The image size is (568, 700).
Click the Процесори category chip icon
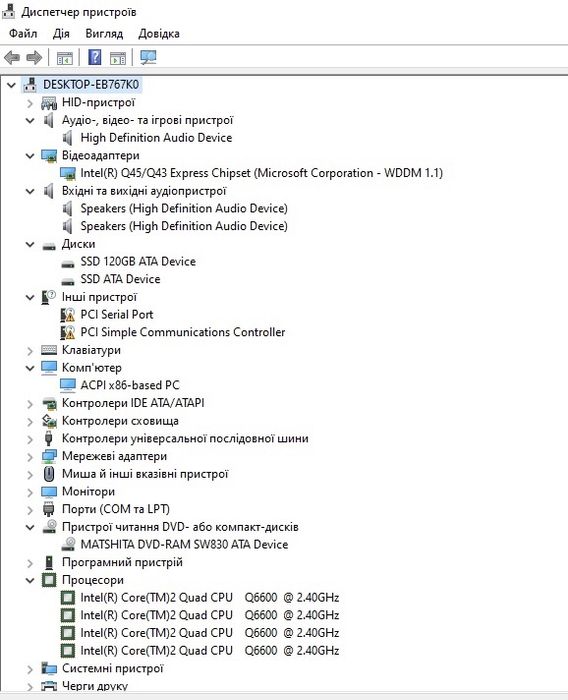[49, 580]
